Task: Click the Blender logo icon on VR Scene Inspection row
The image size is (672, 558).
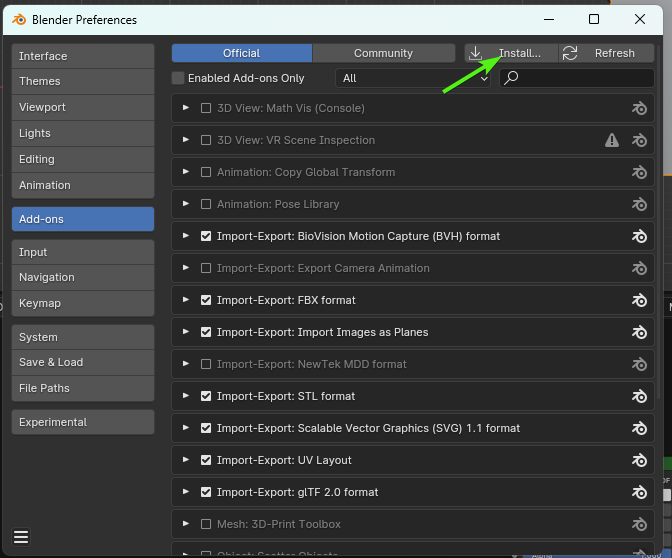Action: pos(639,140)
